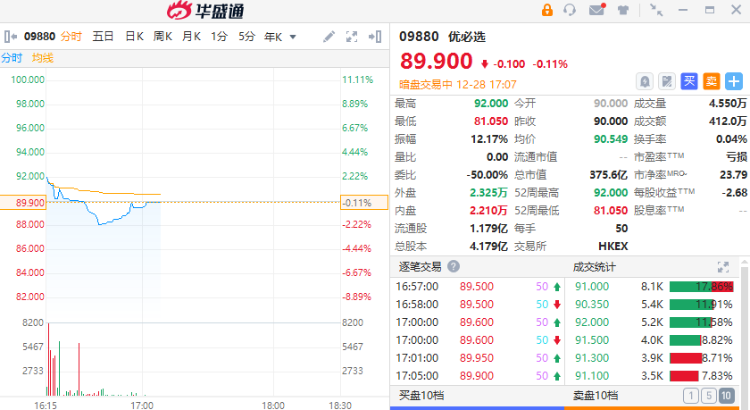Click the 最低 value 81.050
Viewport: 750px width, 410px height.
coord(491,122)
